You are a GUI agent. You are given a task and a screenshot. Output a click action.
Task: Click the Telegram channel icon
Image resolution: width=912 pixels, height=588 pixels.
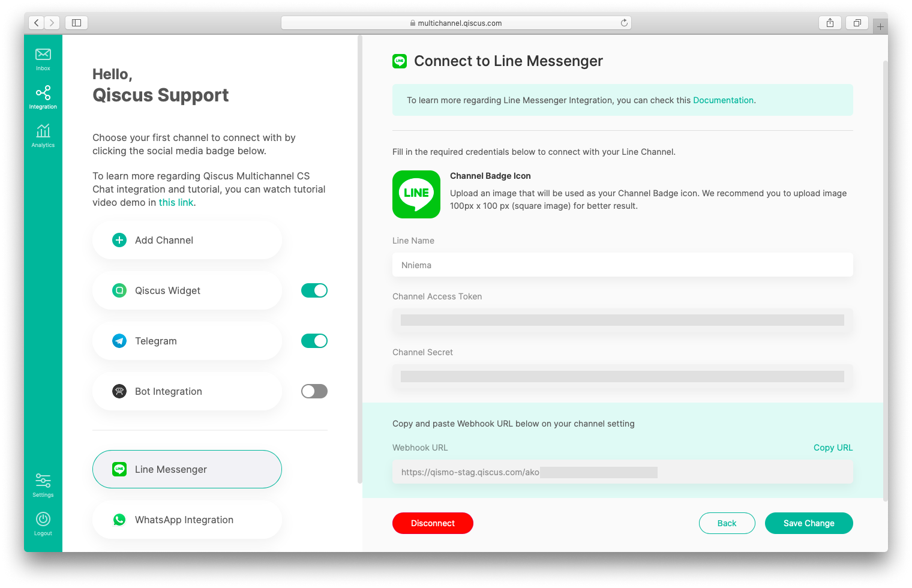119,341
